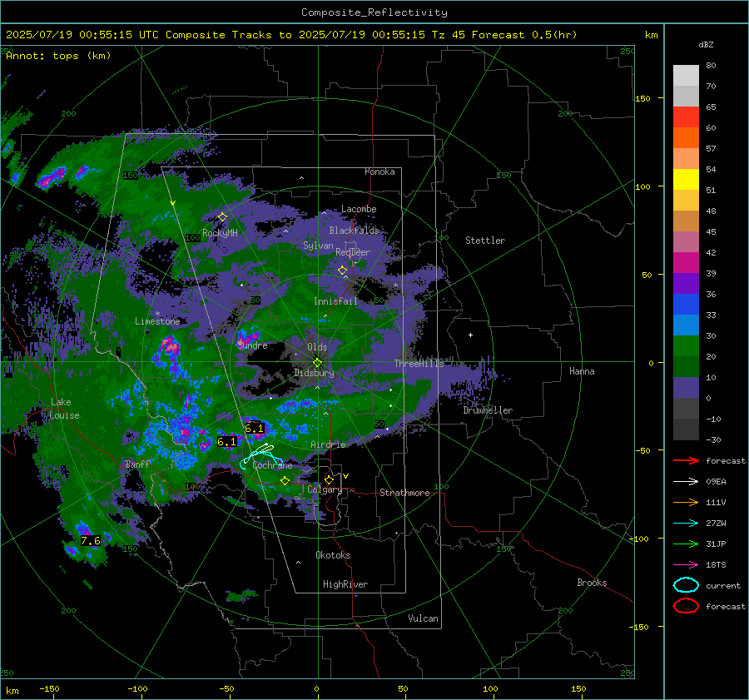The height and width of the screenshot is (700, 749).
Task: Click the RedDeer city label
Action: (353, 252)
